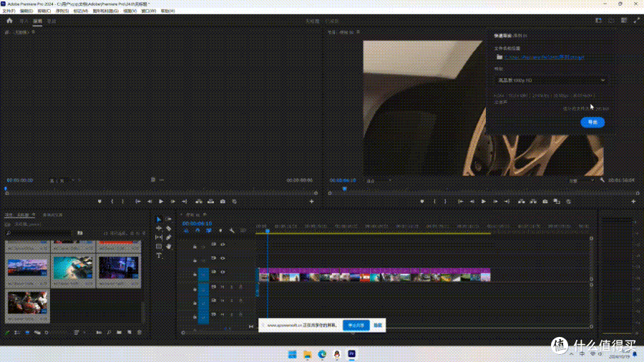Open timeline display settings wrench
The height and width of the screenshot is (362, 644).
[x=232, y=231]
